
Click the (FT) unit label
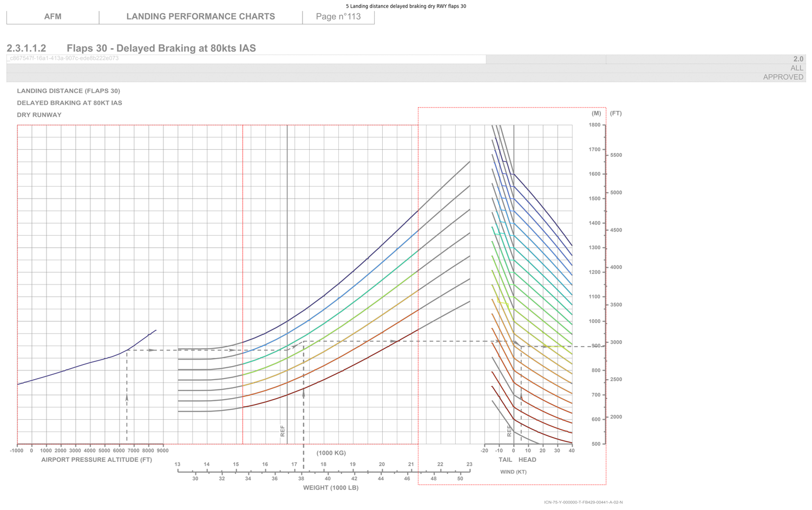pyautogui.click(x=615, y=114)
